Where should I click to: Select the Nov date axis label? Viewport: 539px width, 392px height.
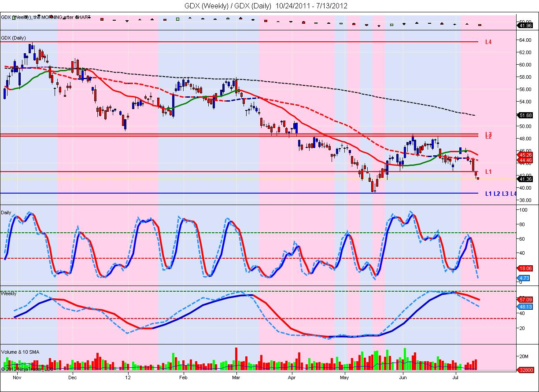(17, 377)
